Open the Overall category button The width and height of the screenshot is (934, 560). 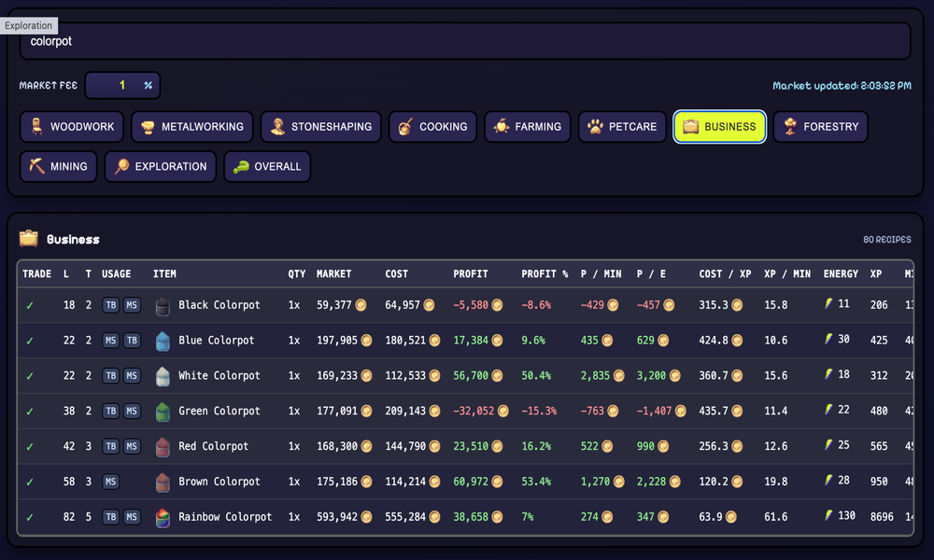[267, 167]
